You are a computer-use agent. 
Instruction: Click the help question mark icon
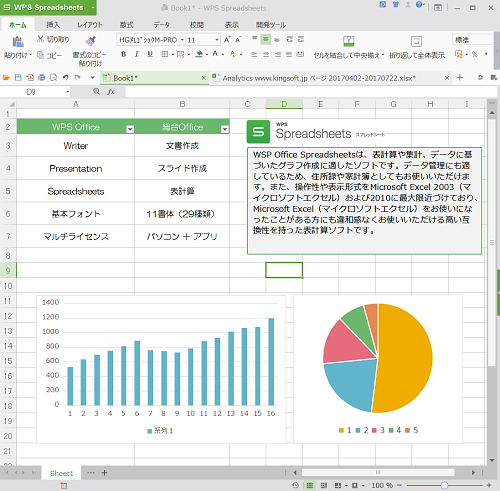419,5
